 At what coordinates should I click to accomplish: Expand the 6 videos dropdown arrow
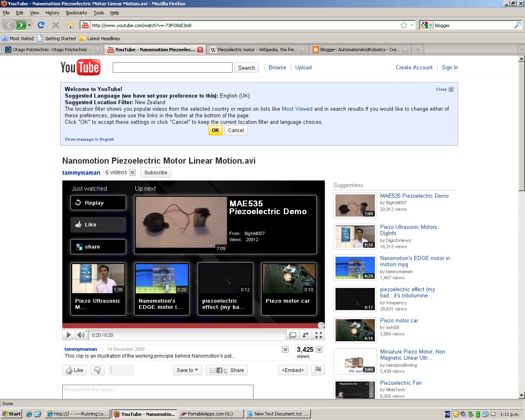pos(132,172)
